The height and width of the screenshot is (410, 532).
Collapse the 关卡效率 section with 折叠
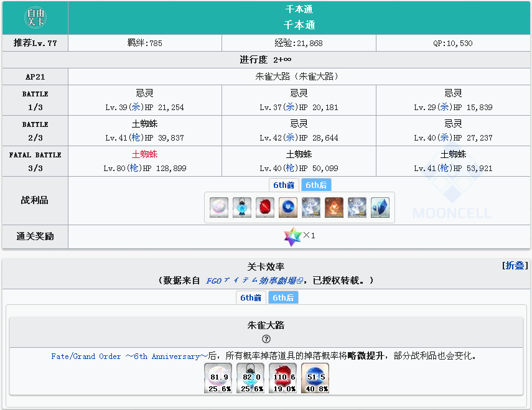(x=515, y=266)
